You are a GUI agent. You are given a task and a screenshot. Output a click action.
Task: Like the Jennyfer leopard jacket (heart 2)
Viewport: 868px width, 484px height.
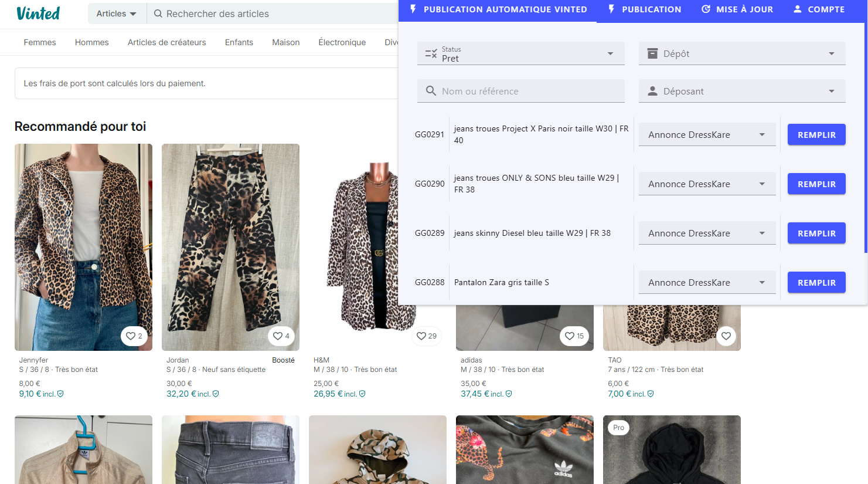(x=135, y=336)
